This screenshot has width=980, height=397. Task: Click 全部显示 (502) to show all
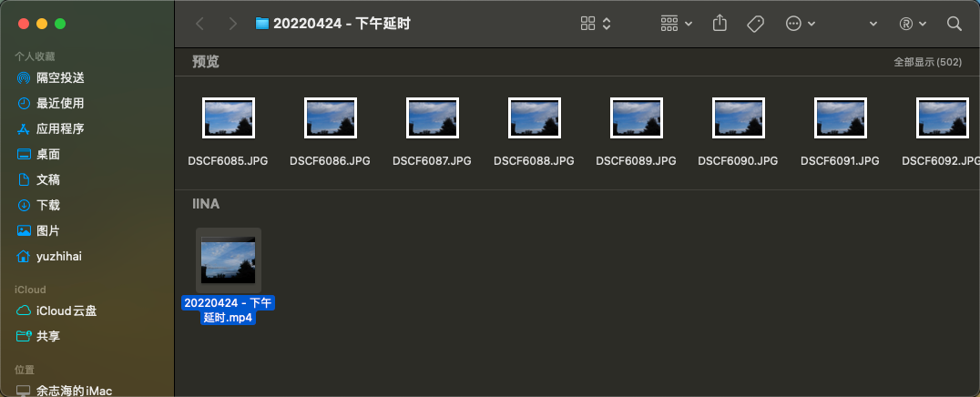pyautogui.click(x=927, y=62)
